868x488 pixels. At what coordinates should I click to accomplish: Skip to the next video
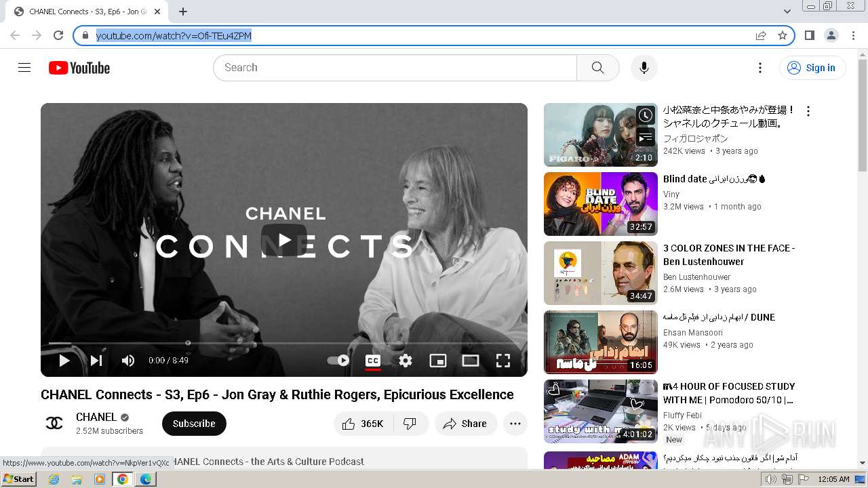click(96, 361)
